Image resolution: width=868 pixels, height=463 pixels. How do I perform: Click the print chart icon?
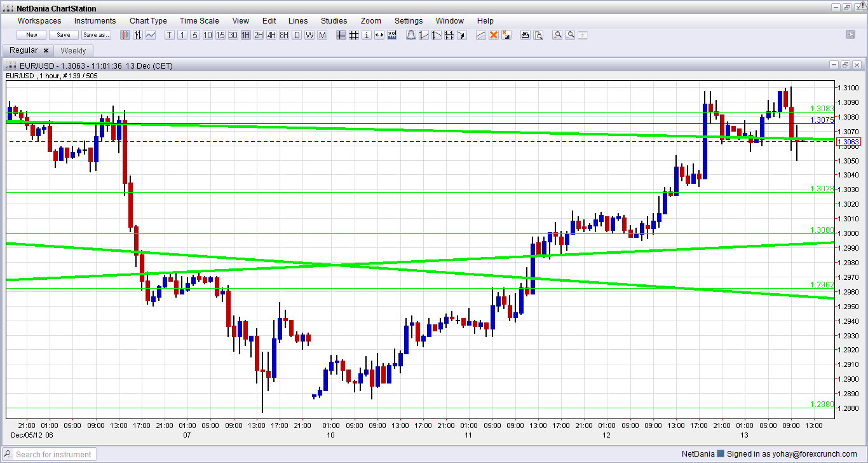[526, 35]
